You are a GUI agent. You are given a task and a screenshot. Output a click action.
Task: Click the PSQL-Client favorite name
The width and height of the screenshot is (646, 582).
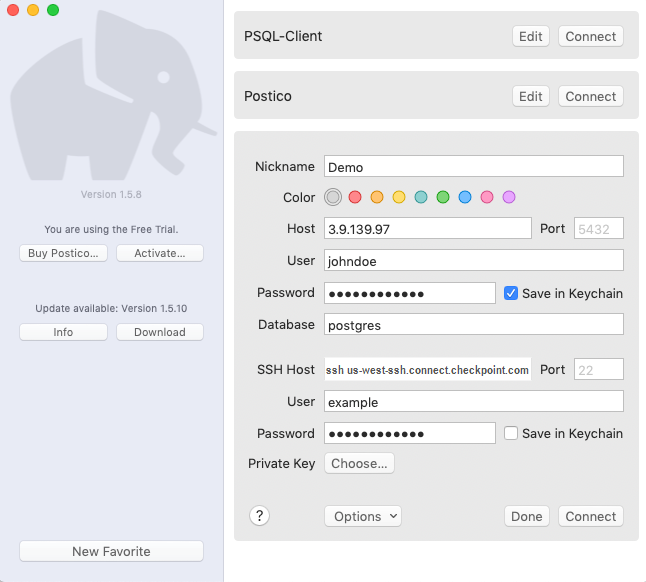(283, 36)
